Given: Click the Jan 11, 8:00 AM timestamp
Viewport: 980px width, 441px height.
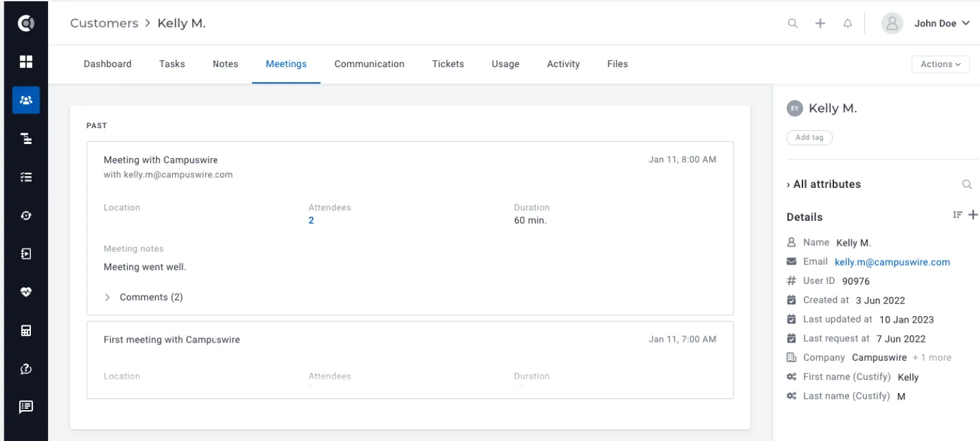Looking at the screenshot, I should 682,160.
